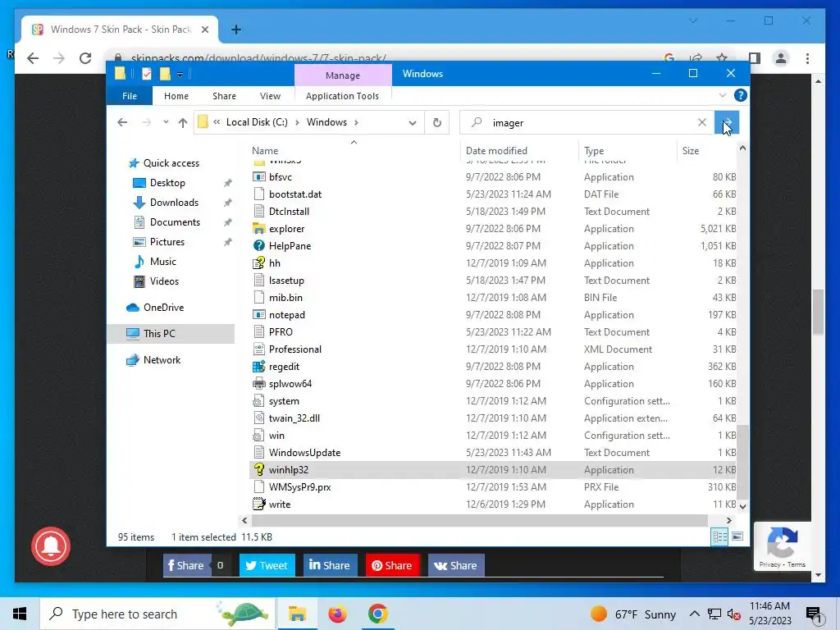Reload the Chrome page
840x630 pixels.
[x=85, y=58]
